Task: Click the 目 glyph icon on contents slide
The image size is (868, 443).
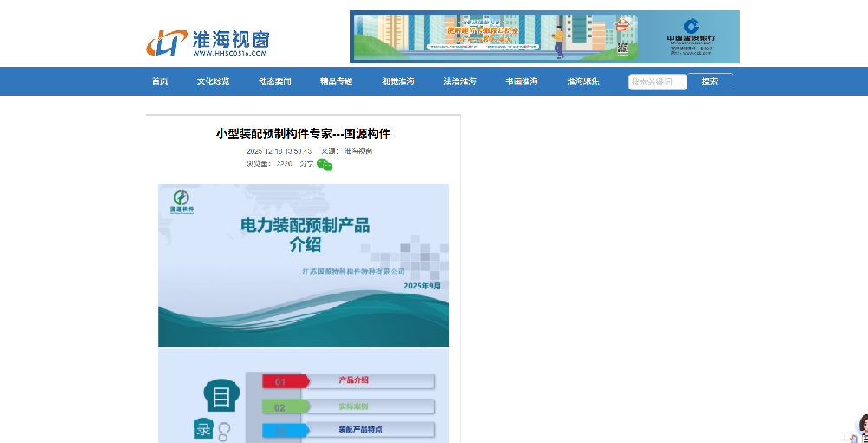Action: coord(221,397)
